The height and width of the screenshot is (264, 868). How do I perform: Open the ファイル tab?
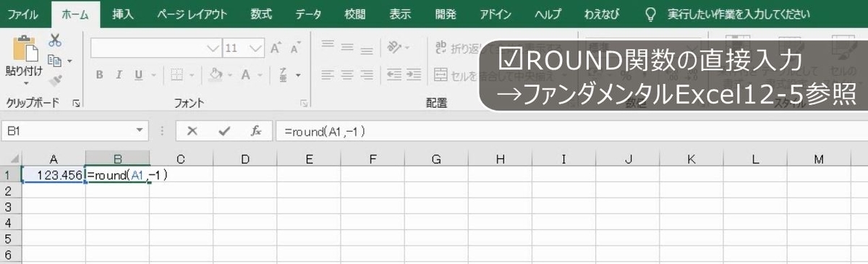pyautogui.click(x=22, y=14)
